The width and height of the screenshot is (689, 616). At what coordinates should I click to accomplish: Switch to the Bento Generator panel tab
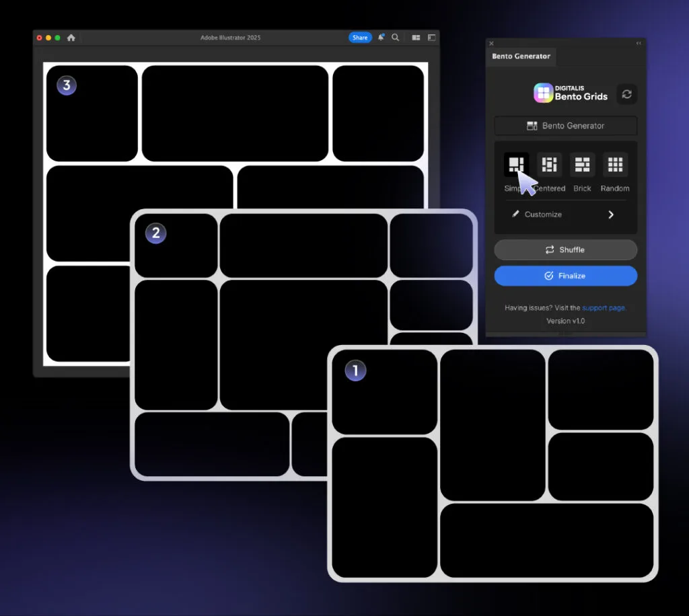521,56
